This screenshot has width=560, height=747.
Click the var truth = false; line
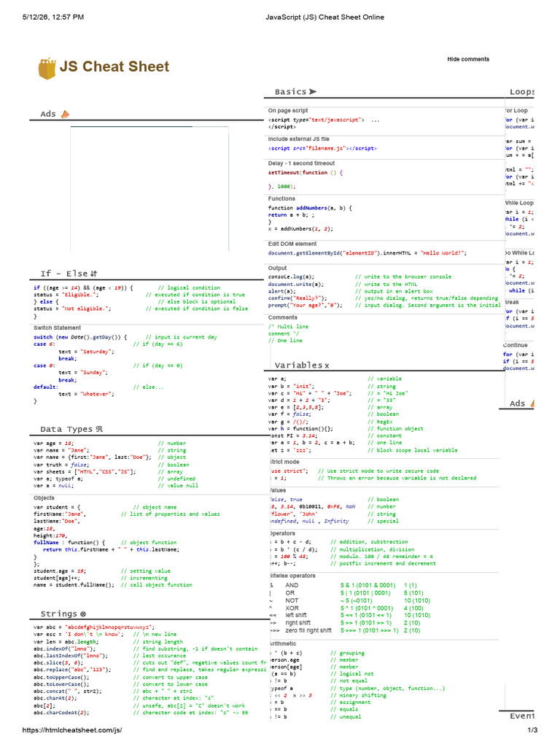(61, 465)
